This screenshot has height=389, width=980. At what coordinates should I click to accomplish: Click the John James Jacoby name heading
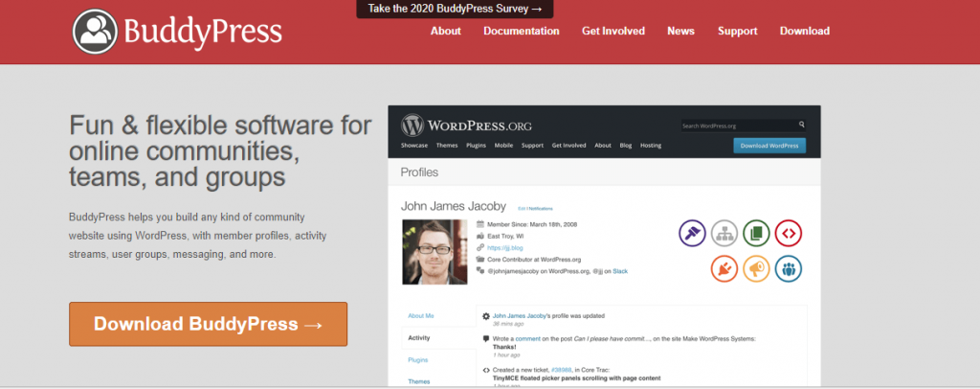point(453,206)
